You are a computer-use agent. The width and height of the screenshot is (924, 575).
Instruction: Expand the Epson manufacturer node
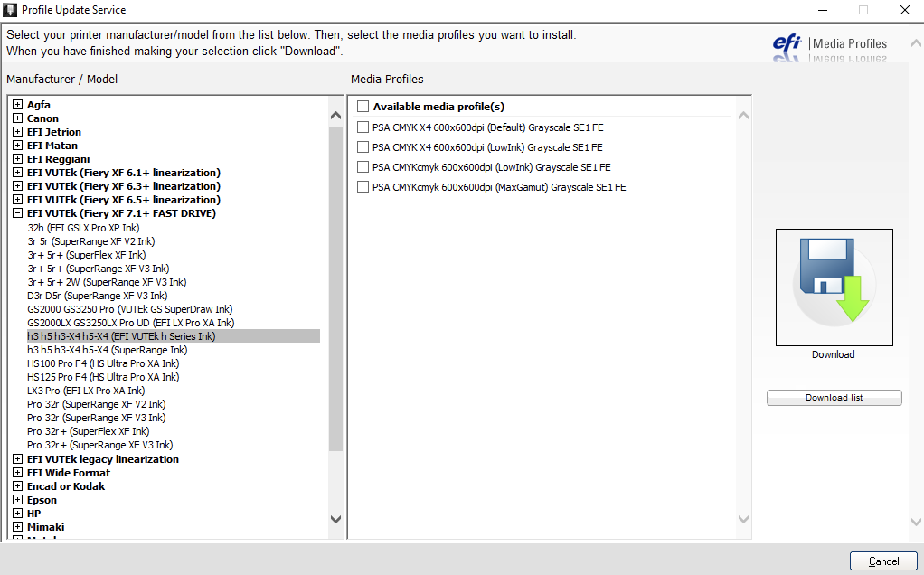(x=18, y=500)
